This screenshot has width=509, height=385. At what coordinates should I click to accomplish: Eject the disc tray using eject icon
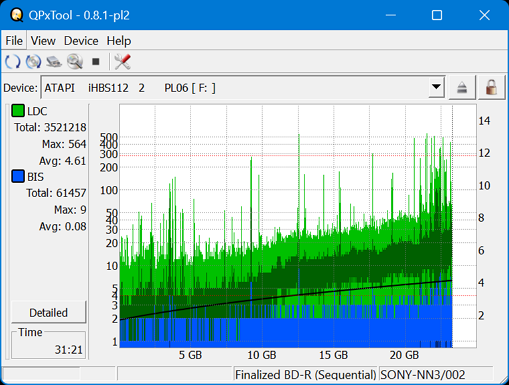pos(462,88)
